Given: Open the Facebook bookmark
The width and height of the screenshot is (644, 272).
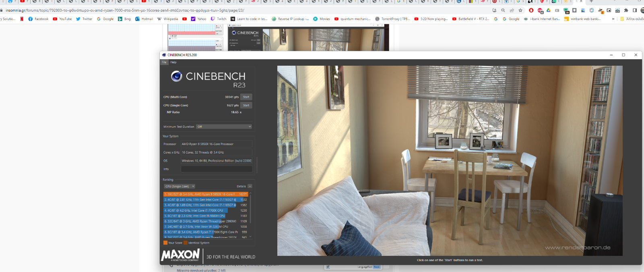Looking at the screenshot, I should tap(38, 19).
